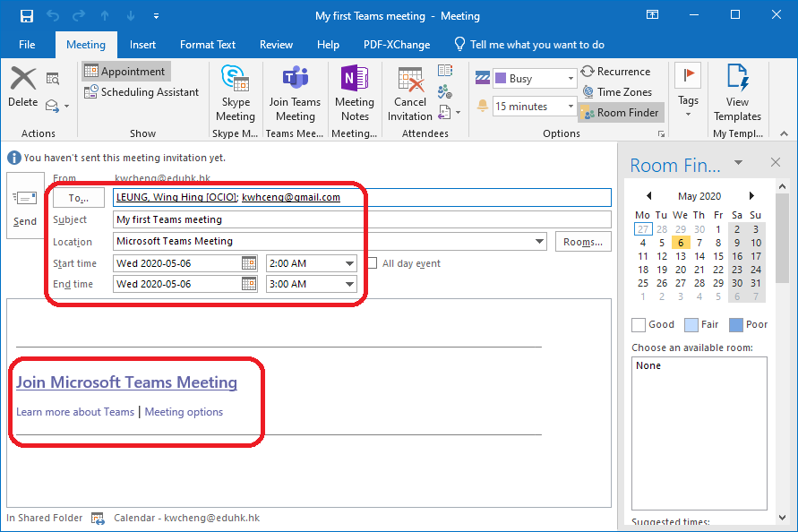
Task: Open View Templates
Action: pos(736,92)
